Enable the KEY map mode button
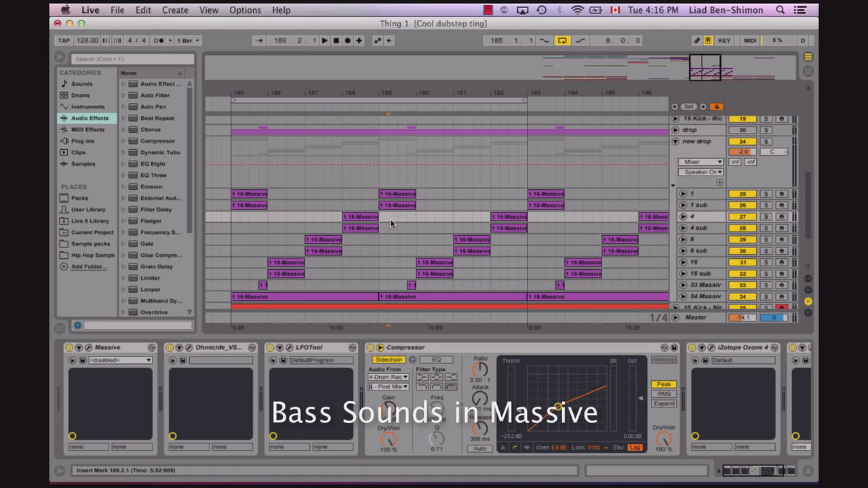 [x=724, y=41]
